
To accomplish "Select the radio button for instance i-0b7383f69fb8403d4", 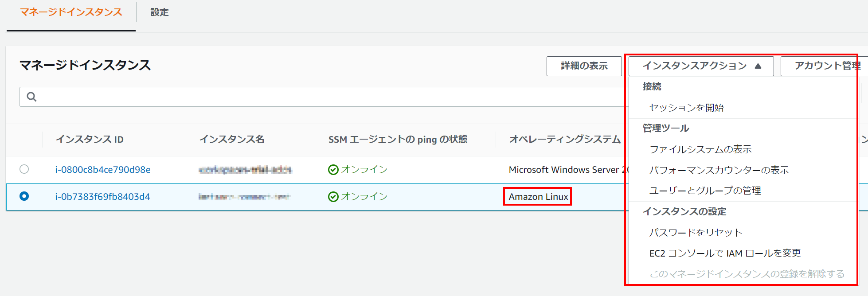I will pos(25,196).
